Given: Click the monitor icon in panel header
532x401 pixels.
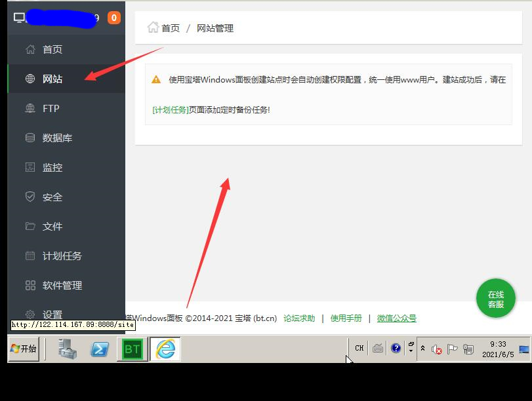Looking at the screenshot, I should pos(19,18).
